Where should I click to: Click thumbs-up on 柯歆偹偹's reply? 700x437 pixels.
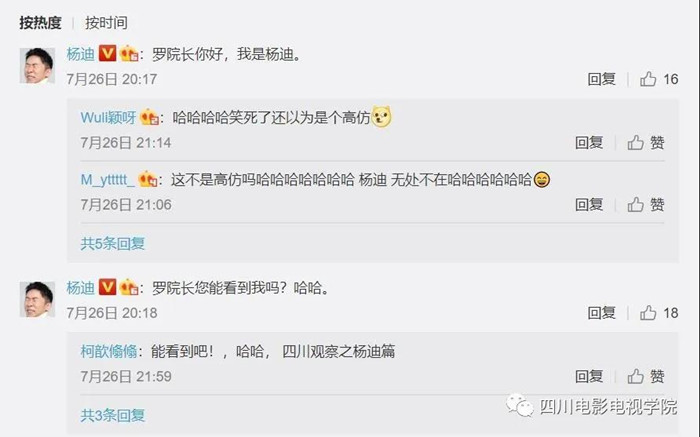tap(636, 377)
